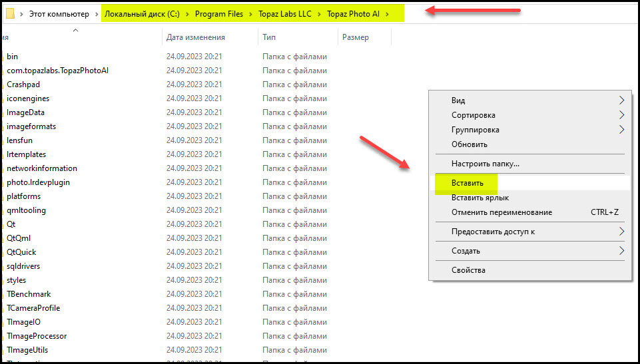Select com.topazlabs.TopazPhotoAI folder
Screen dimensions: 640x364
click(x=57, y=71)
